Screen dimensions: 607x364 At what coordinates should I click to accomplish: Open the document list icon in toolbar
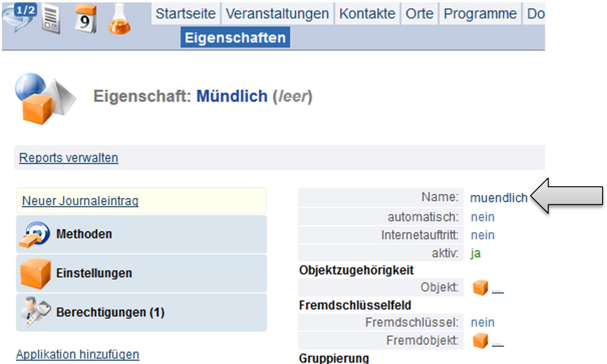pyautogui.click(x=51, y=19)
